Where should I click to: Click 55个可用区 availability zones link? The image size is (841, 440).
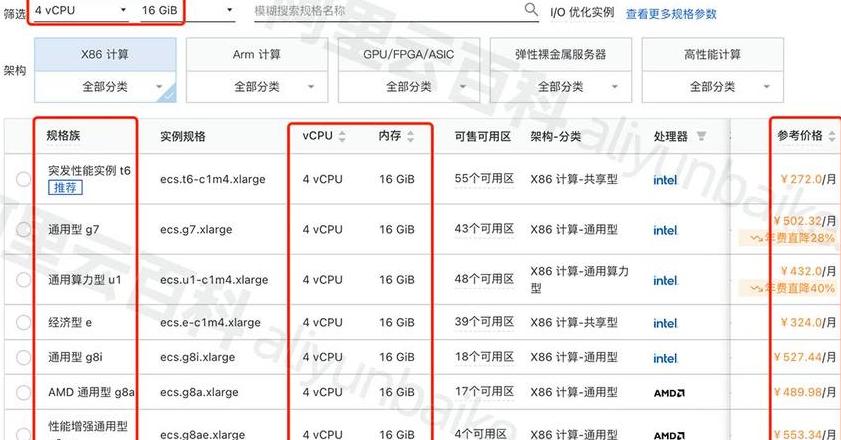[484, 179]
